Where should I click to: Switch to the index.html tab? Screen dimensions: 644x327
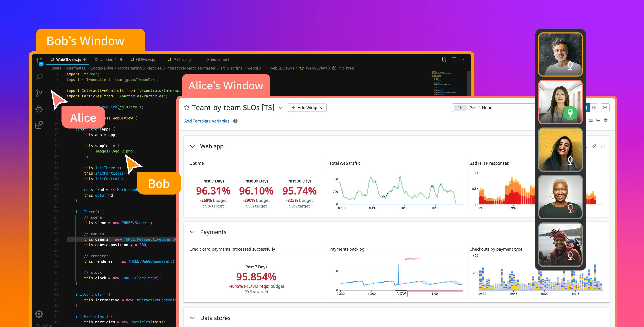tap(217, 59)
